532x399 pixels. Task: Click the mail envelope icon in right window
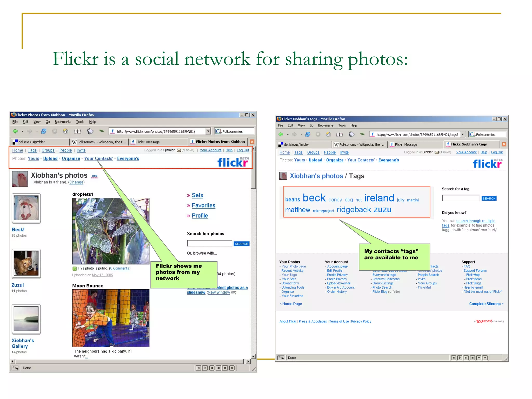(x=436, y=152)
